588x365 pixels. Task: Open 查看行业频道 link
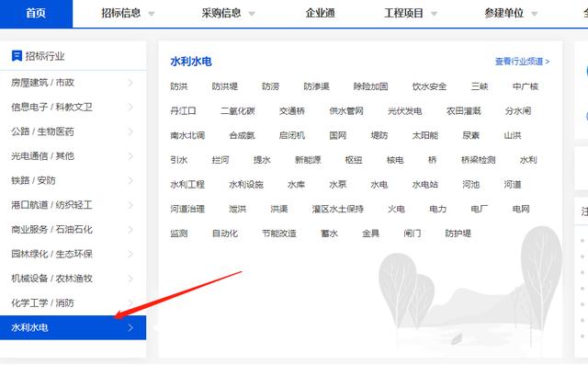523,62
